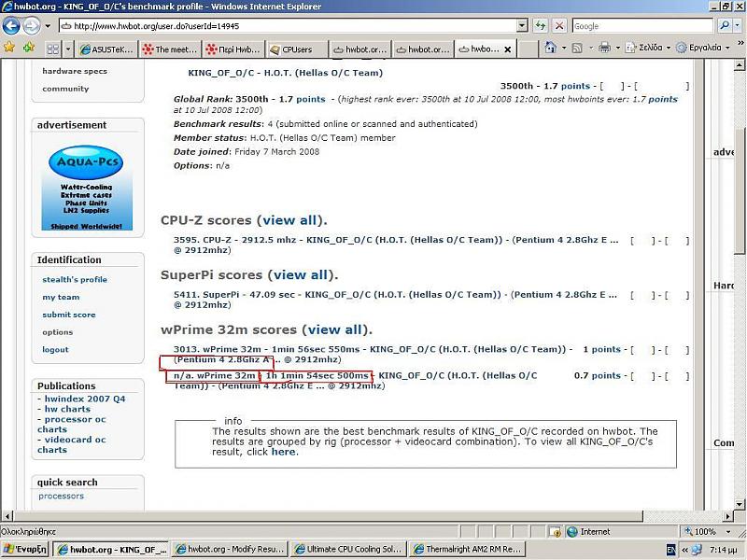Click '1 points' on wPrime 3013 row

[601, 349]
